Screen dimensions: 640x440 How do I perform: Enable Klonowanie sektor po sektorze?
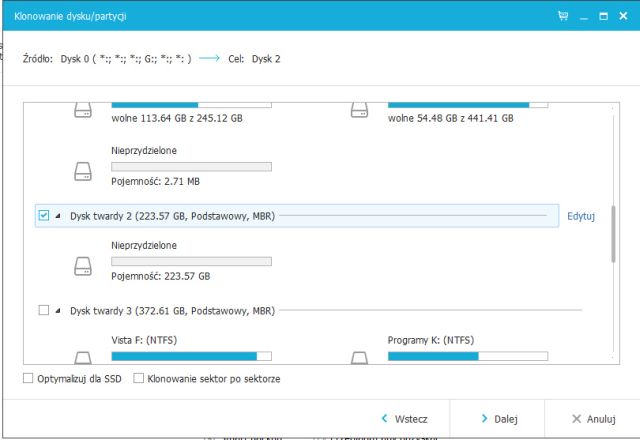point(139,379)
